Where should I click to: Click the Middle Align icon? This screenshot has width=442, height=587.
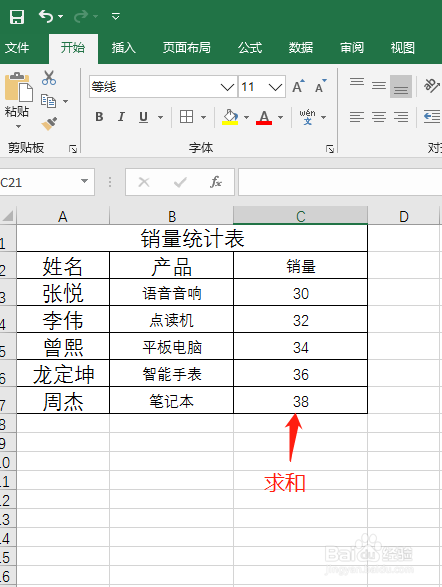[379, 86]
